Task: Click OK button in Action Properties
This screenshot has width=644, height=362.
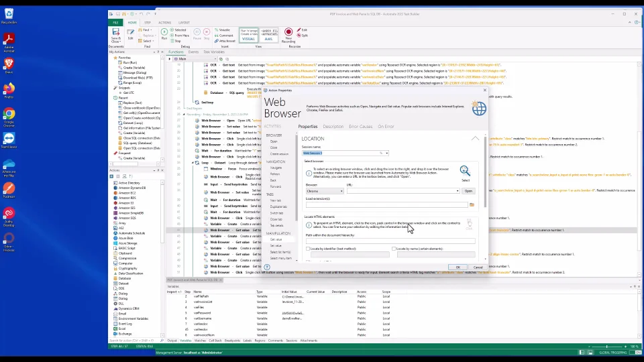Action: pos(458,267)
